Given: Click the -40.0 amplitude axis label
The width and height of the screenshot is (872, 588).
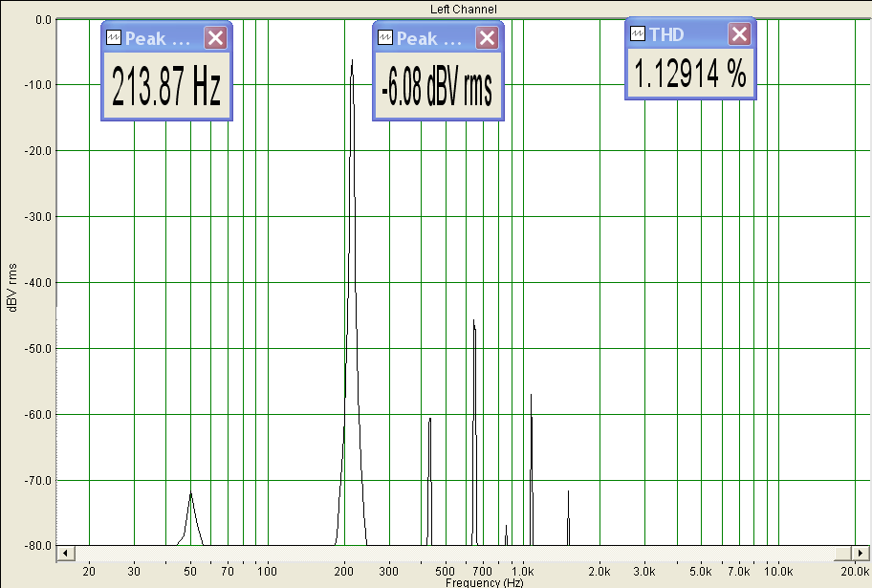Looking at the screenshot, I should click(x=38, y=283).
